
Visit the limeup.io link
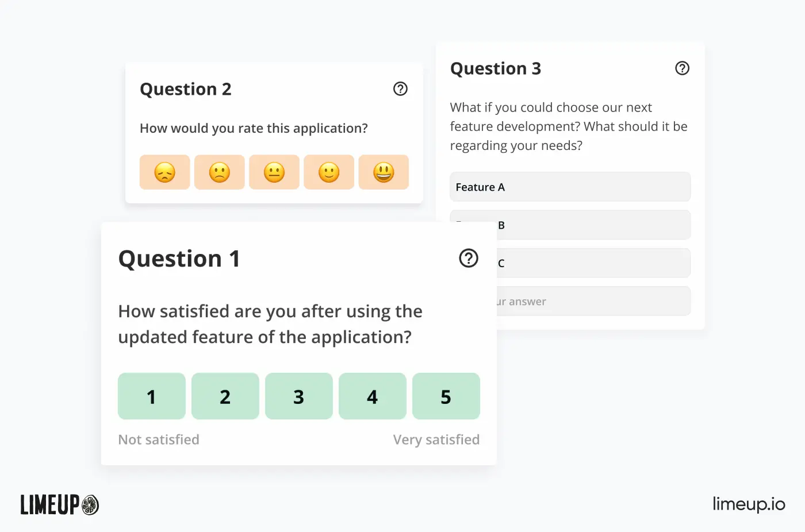coord(749,505)
